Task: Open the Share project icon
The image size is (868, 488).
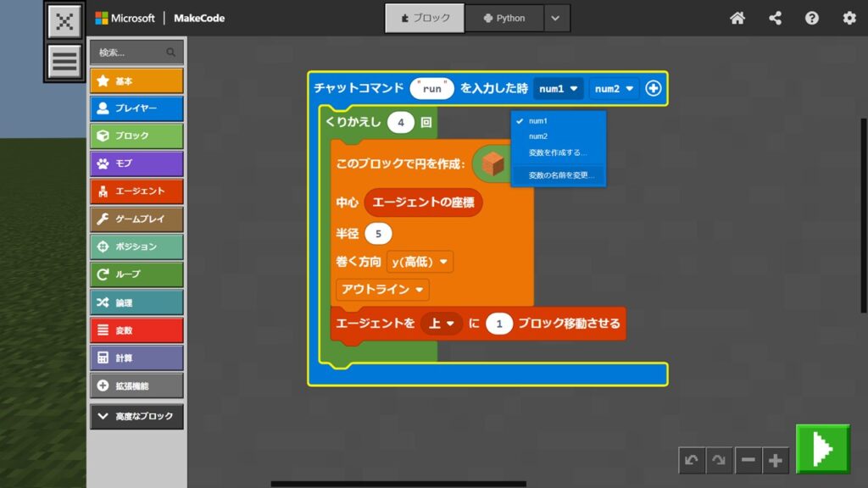Action: (775, 18)
